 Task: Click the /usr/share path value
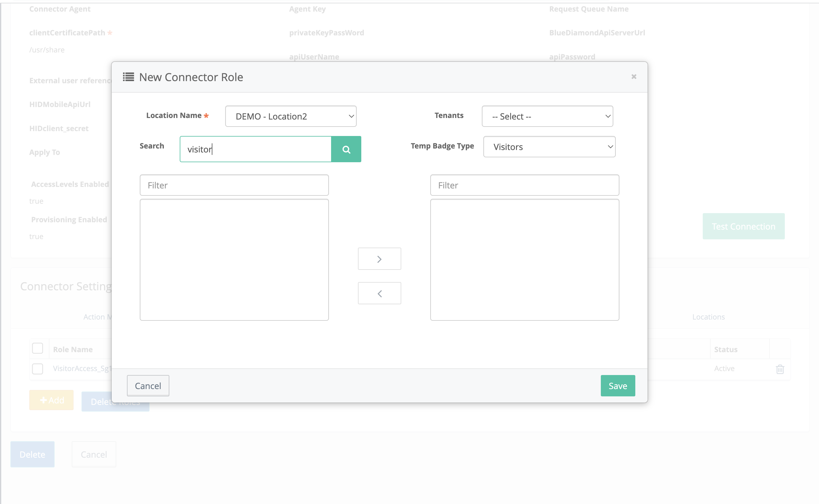pyautogui.click(x=47, y=50)
